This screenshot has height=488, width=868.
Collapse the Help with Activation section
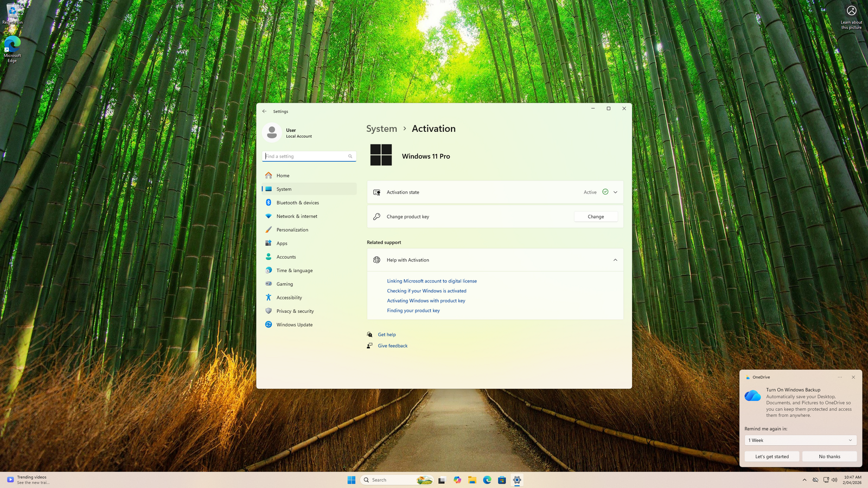point(615,260)
